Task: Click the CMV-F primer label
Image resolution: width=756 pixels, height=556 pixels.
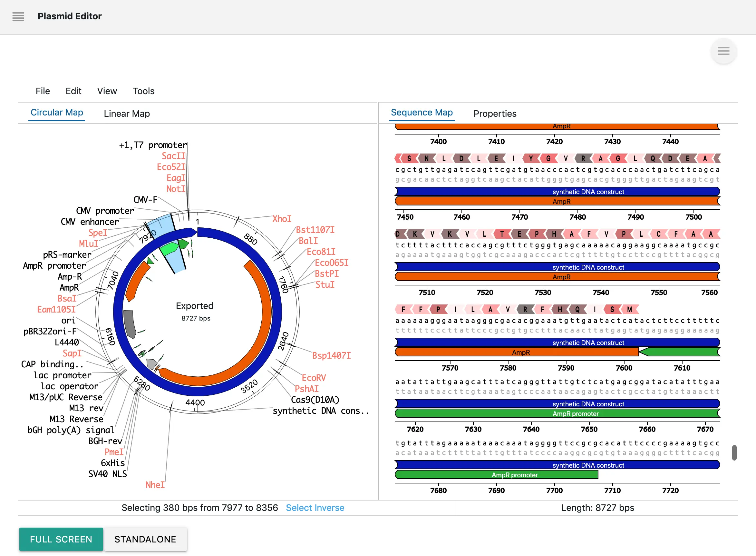Action: pyautogui.click(x=146, y=200)
